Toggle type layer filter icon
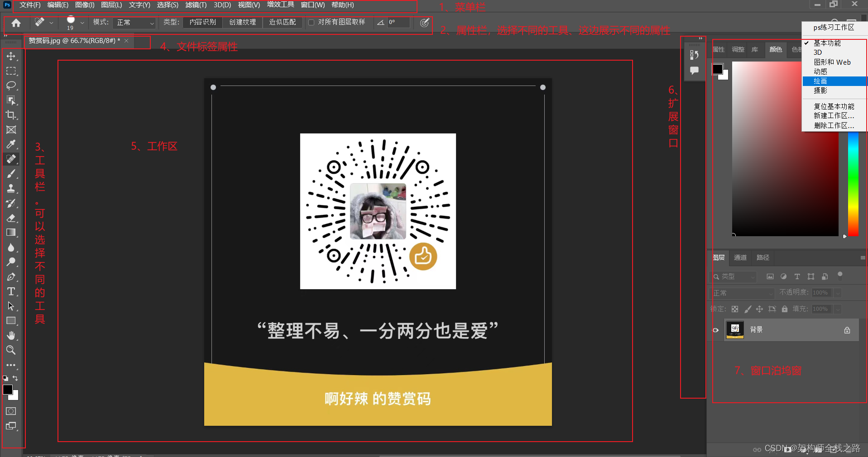This screenshot has height=457, width=868. tap(797, 276)
